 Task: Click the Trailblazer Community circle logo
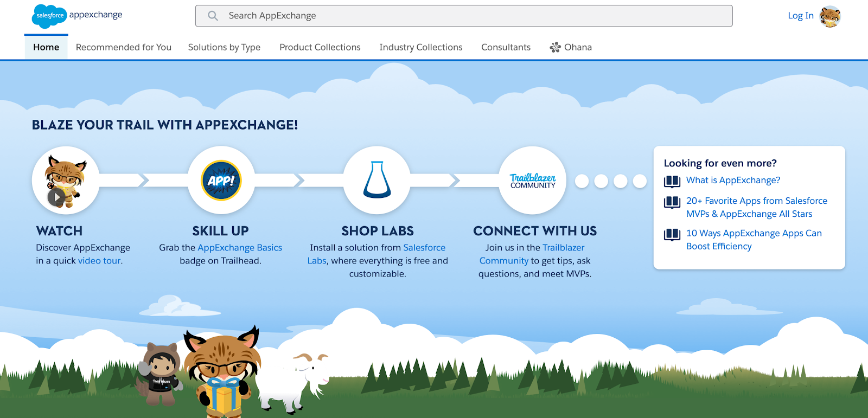coord(533,181)
